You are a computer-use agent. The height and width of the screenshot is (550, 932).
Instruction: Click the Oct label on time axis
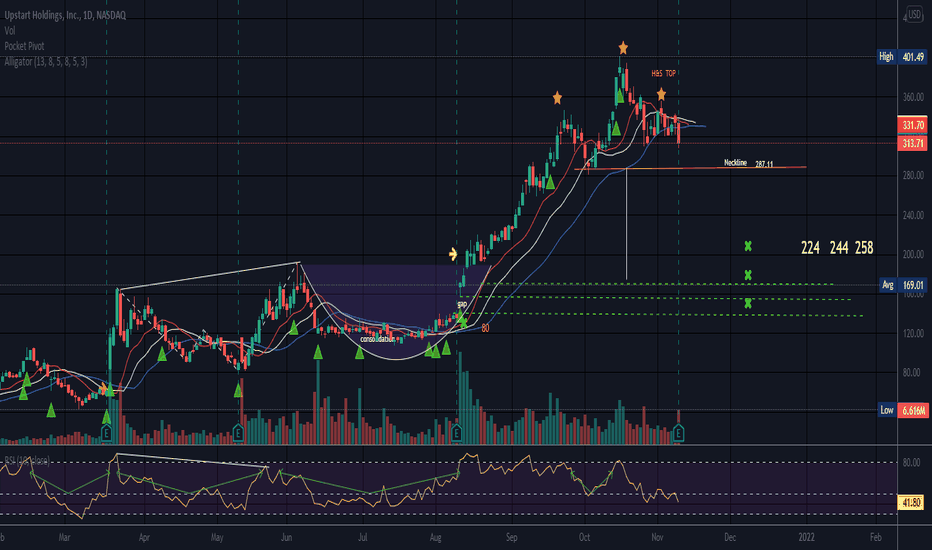tap(584, 538)
